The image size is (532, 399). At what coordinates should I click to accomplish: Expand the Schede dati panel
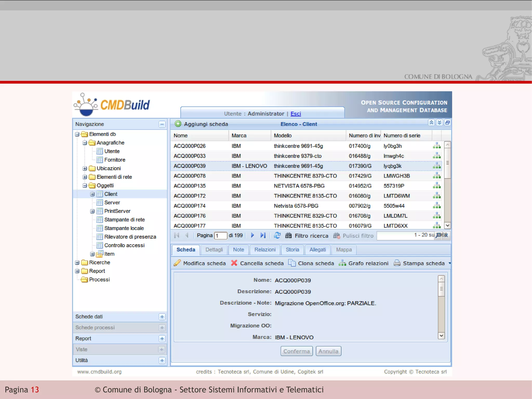[162, 317]
